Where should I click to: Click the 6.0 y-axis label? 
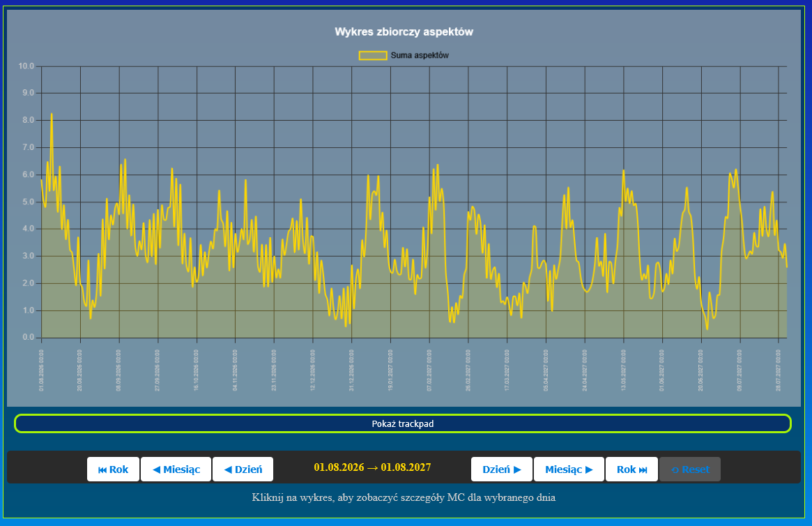[x=27, y=174]
